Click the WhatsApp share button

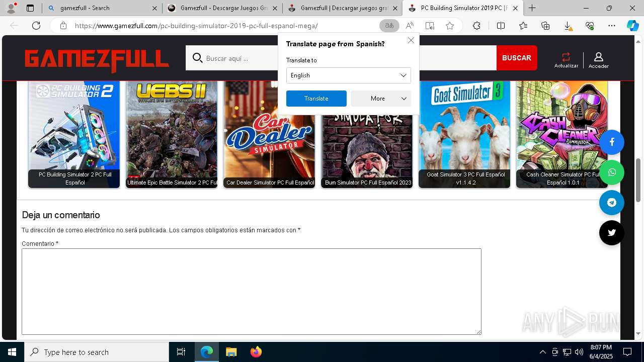(612, 172)
